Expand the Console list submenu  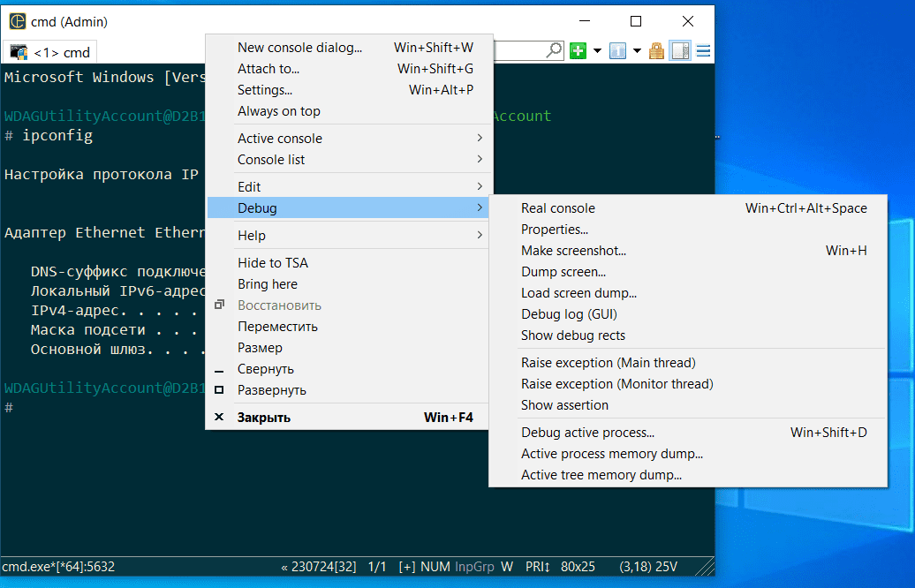[349, 159]
